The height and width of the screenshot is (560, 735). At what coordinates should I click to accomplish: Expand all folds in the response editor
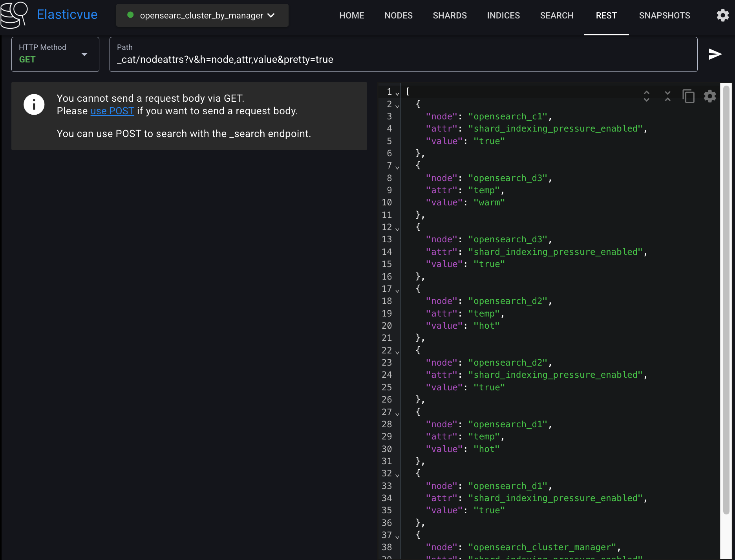646,96
